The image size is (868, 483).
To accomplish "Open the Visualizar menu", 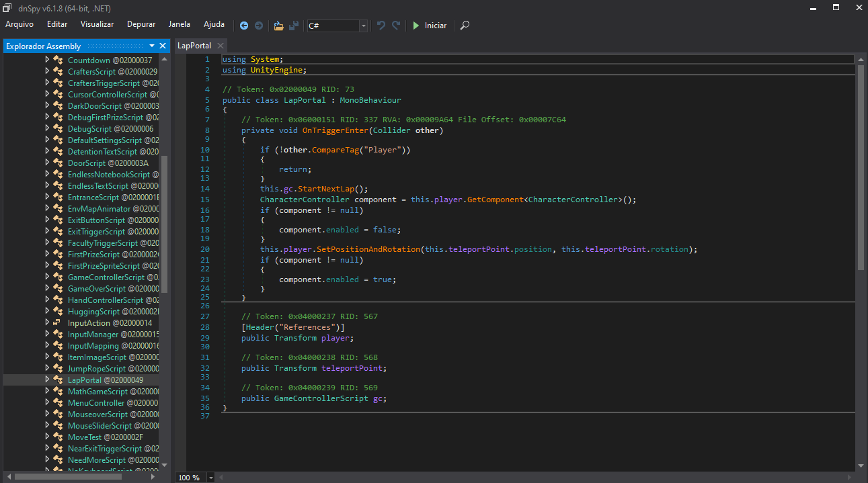I will coord(97,24).
